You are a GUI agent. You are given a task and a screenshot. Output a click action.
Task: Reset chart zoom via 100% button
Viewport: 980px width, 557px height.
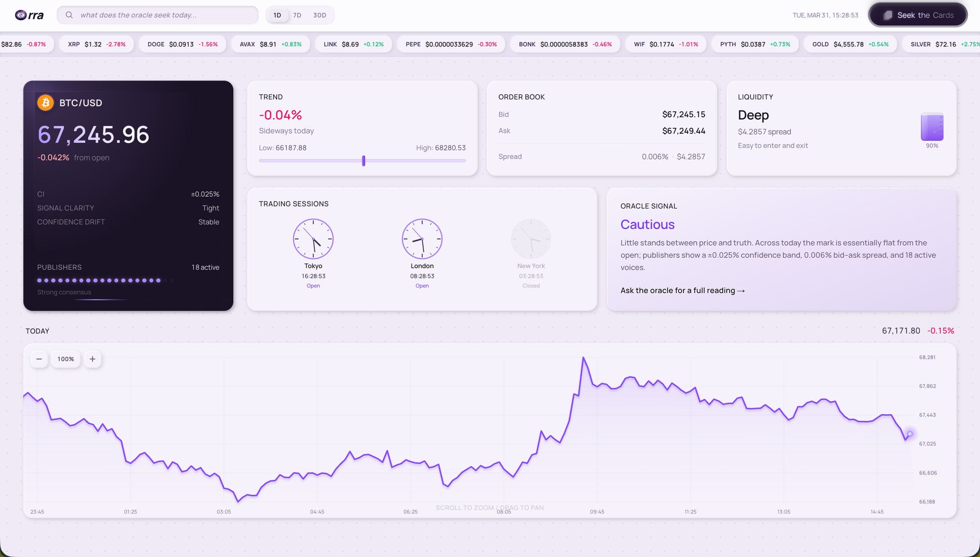[65, 359]
